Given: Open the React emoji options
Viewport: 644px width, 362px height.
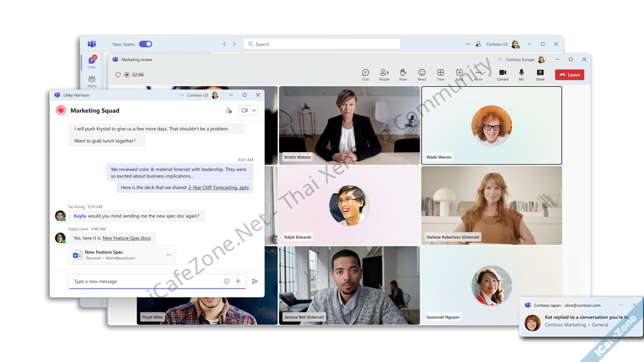Looking at the screenshot, I should (x=422, y=74).
